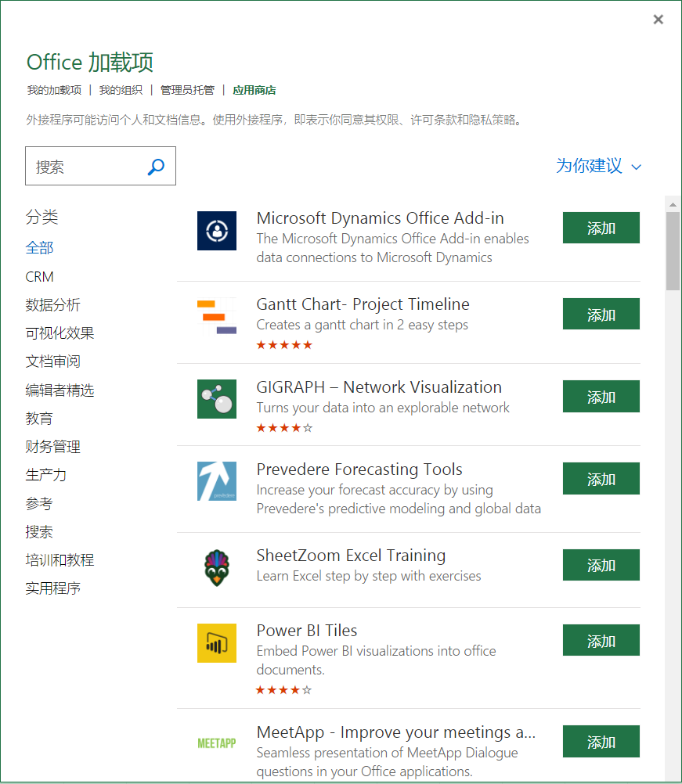Click the GIGRAPH star rating

click(284, 427)
